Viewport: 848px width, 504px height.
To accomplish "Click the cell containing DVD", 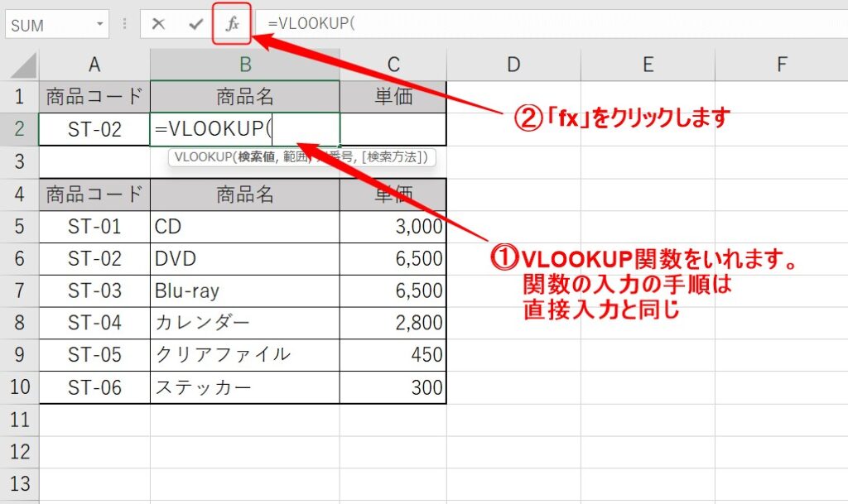I will click(x=244, y=259).
